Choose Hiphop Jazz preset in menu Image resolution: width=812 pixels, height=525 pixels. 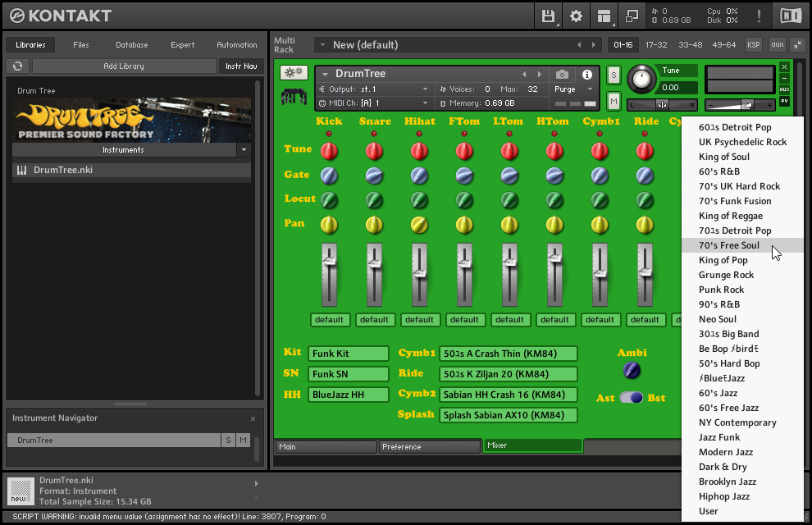point(742,496)
